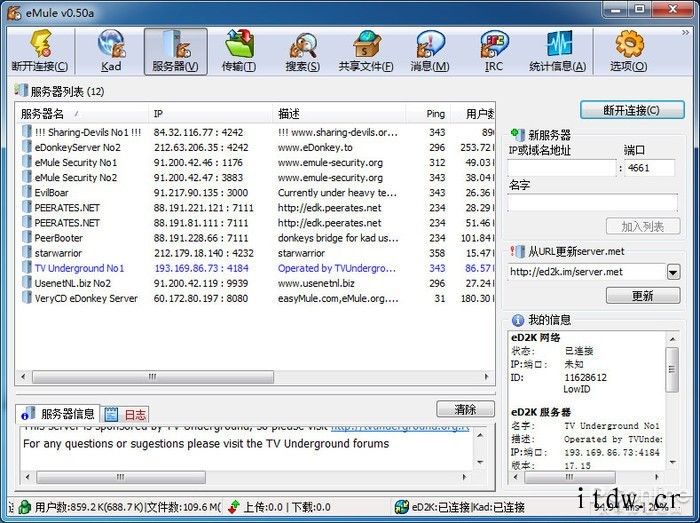Open the 传输(T) transfers view

click(239, 51)
